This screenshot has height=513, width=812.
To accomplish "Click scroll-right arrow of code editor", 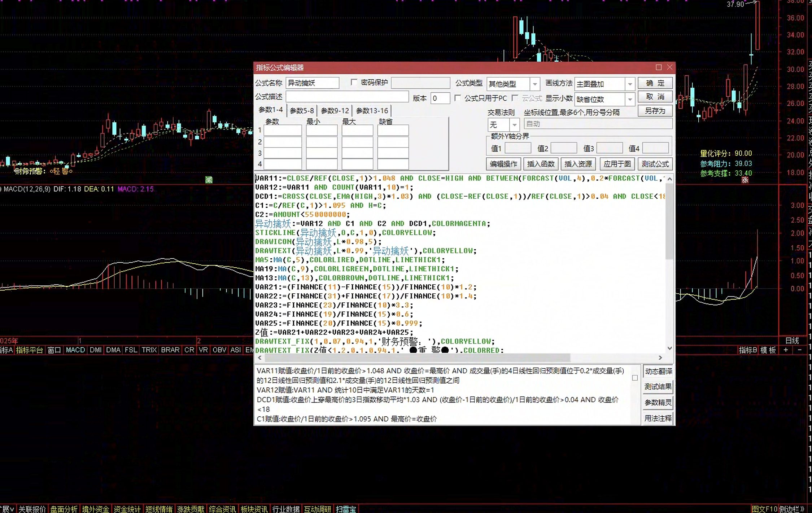I will (x=660, y=358).
